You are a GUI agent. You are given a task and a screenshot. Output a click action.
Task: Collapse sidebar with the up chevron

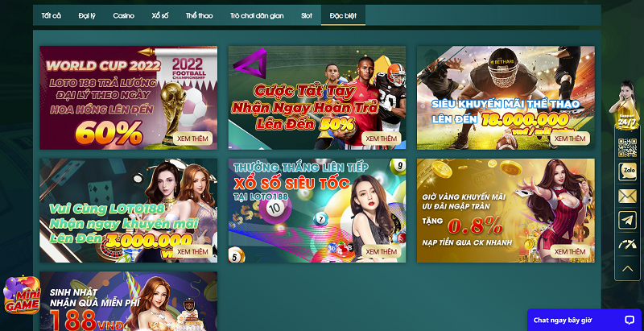[627, 268]
